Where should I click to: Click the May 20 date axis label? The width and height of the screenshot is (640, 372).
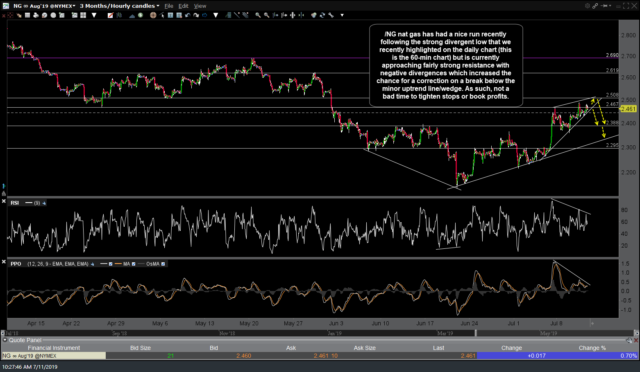point(249,323)
